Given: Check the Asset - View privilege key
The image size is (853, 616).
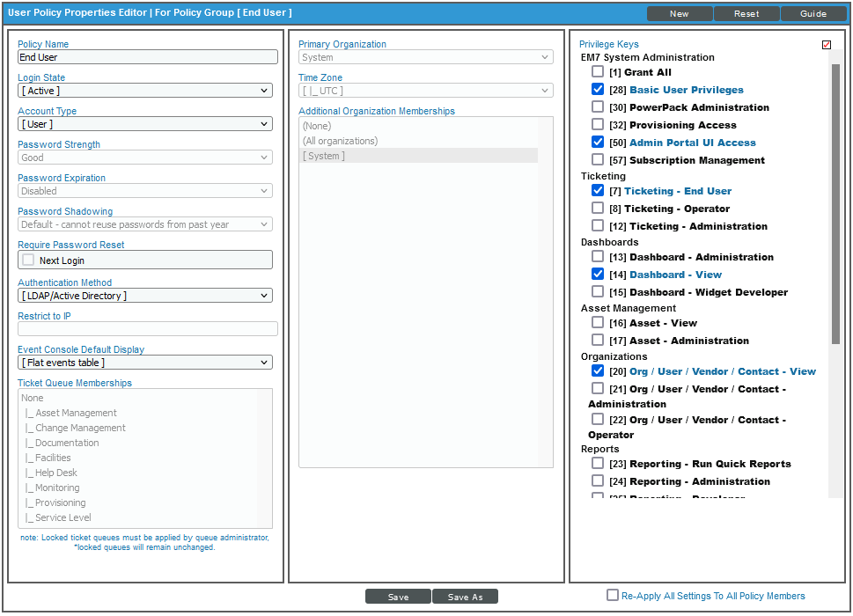Looking at the screenshot, I should coord(598,323).
